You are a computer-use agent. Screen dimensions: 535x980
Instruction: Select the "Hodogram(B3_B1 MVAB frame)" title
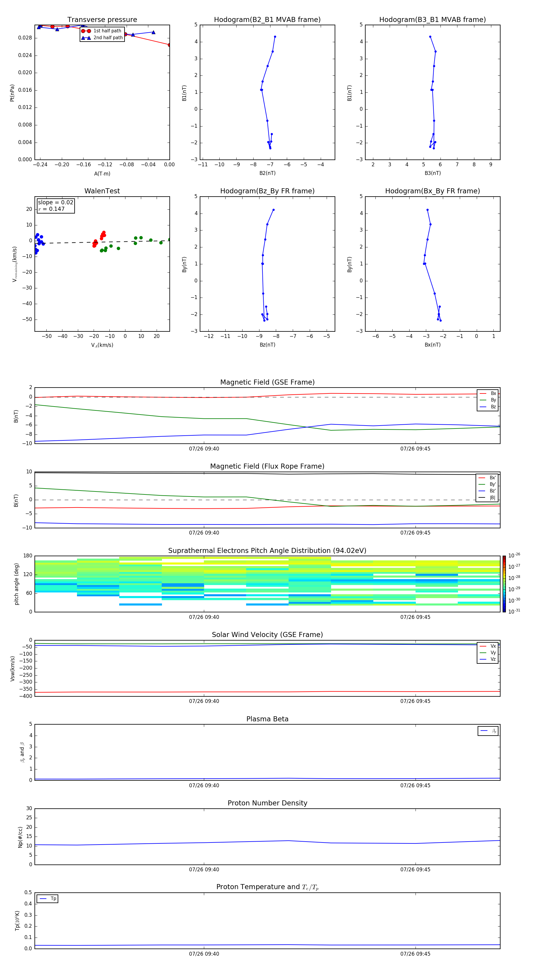pyautogui.click(x=432, y=20)
